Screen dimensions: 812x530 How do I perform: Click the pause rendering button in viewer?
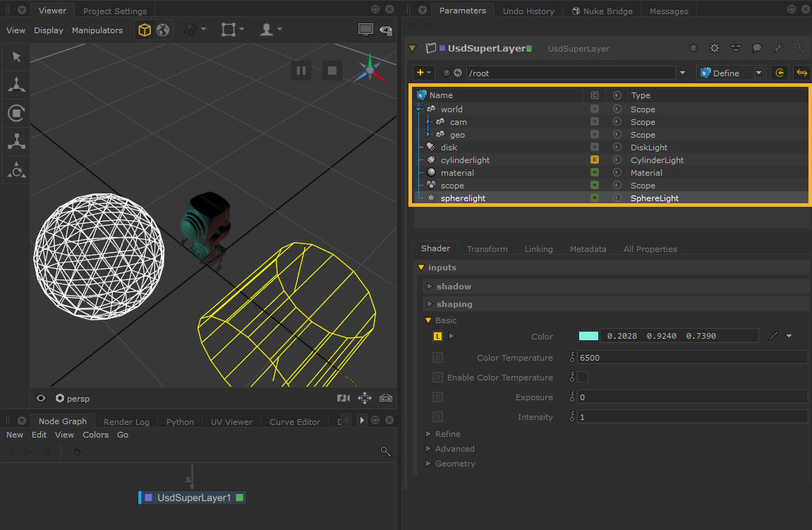tap(301, 70)
